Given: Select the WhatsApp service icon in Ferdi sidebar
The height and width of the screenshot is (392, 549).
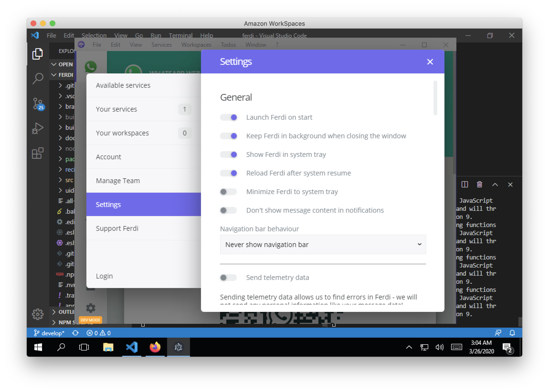Looking at the screenshot, I should click(91, 67).
